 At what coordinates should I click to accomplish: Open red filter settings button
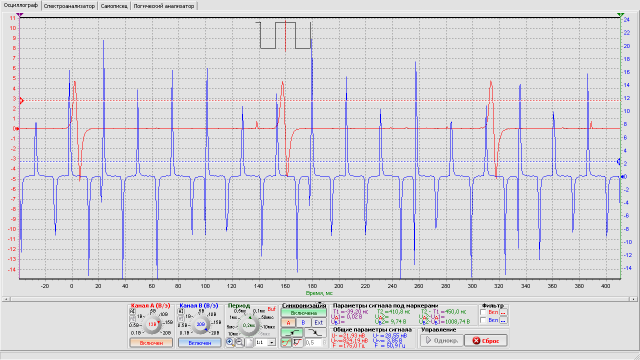[x=503, y=312]
